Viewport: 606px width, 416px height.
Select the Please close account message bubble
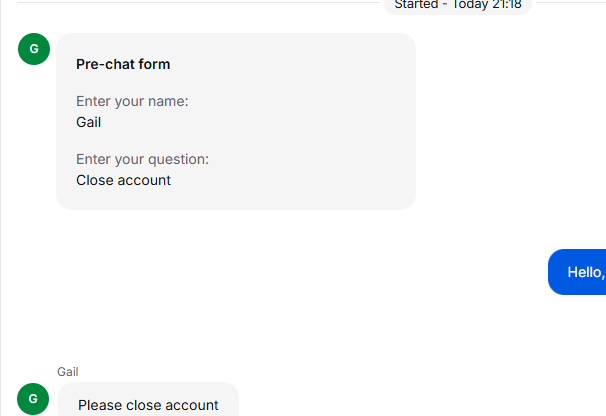(148, 399)
